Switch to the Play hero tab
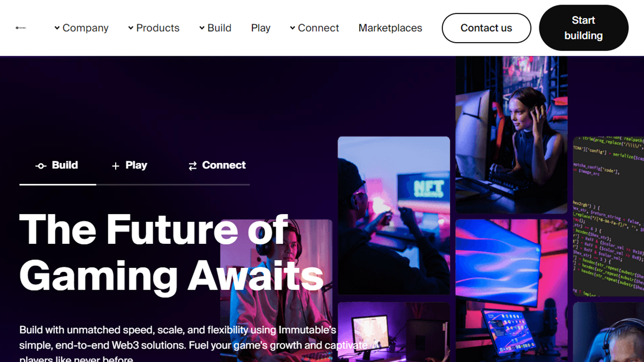 (129, 165)
